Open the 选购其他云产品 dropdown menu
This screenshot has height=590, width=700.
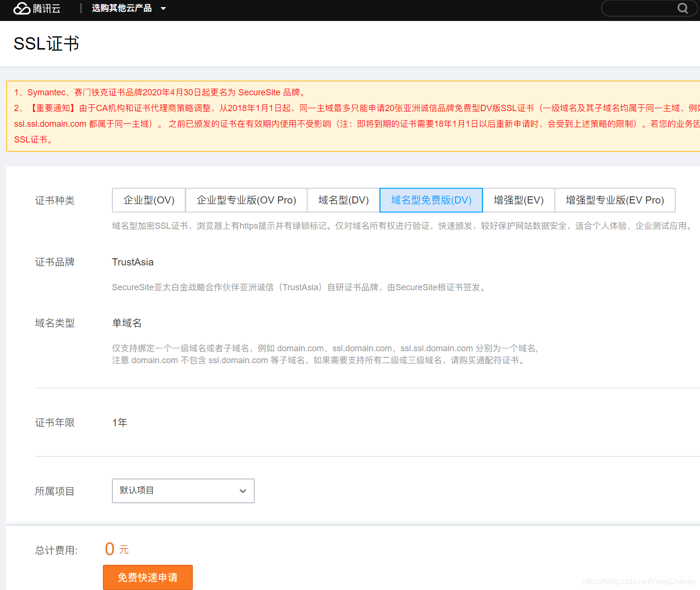point(129,8)
